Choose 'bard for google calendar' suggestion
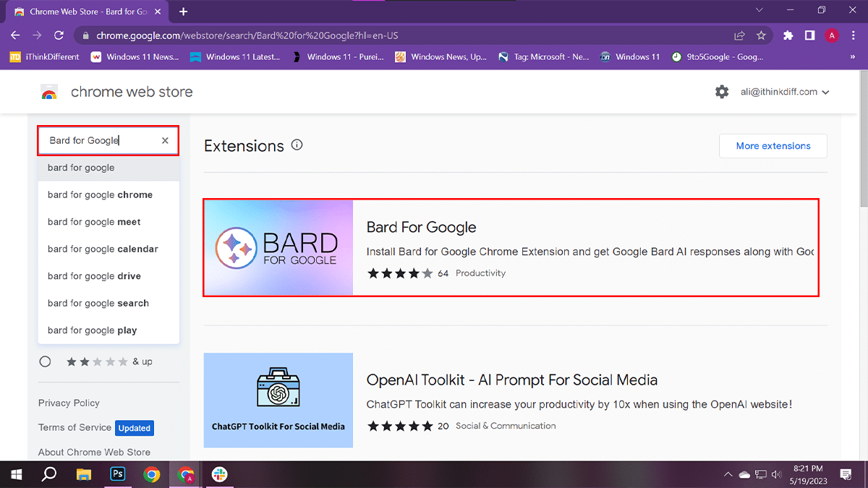 [103, 249]
